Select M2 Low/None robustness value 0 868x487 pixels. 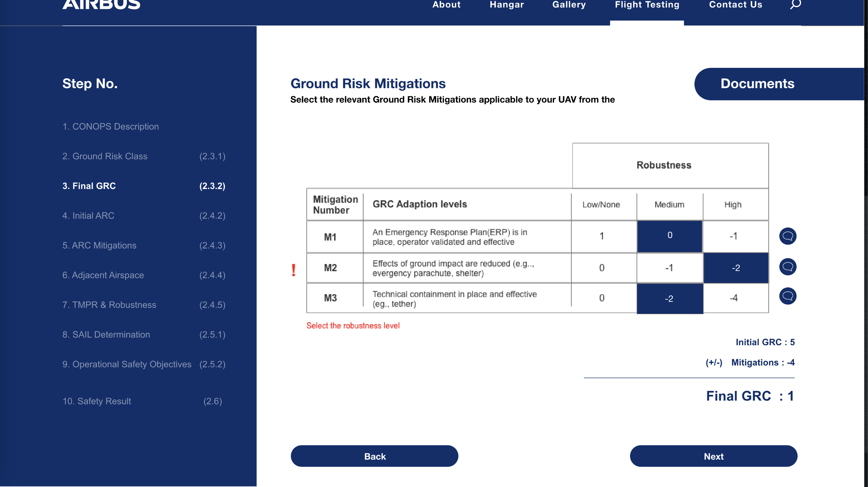(602, 268)
